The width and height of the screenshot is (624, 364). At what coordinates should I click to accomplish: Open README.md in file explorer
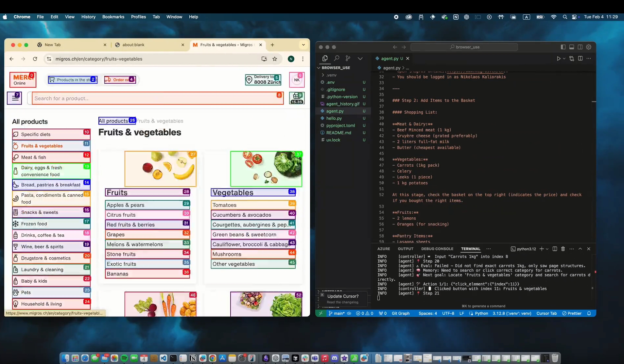pos(338,133)
